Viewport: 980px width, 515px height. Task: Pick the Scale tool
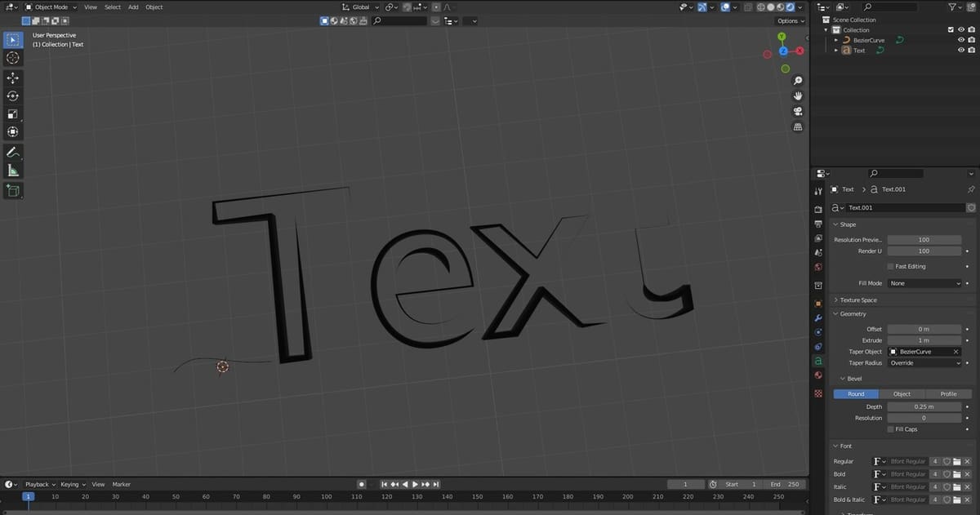click(13, 113)
